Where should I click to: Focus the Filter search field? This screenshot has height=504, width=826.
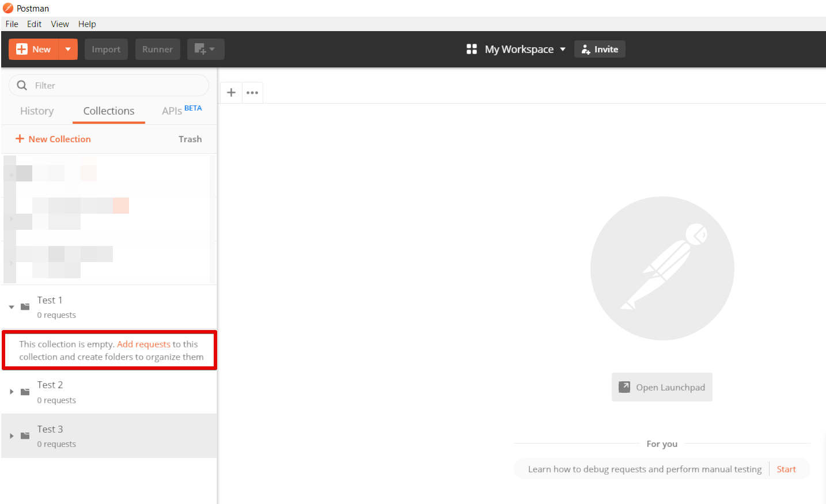[109, 85]
